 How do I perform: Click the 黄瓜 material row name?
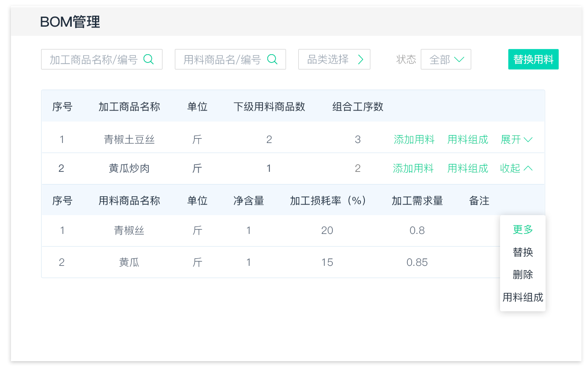tap(129, 262)
